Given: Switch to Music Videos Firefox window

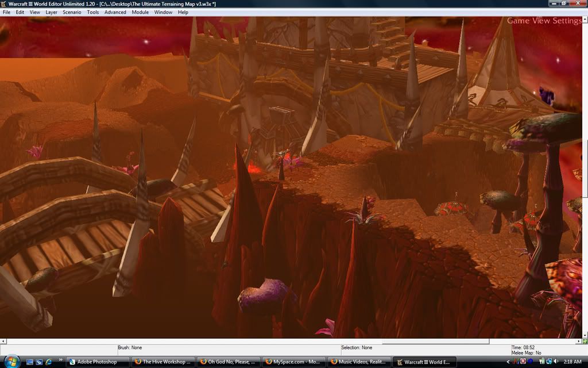Looking at the screenshot, I should tap(359, 362).
